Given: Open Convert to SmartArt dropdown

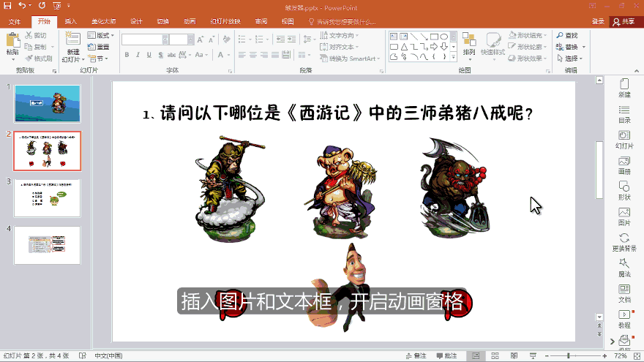Looking at the screenshot, I should click(x=350, y=59).
